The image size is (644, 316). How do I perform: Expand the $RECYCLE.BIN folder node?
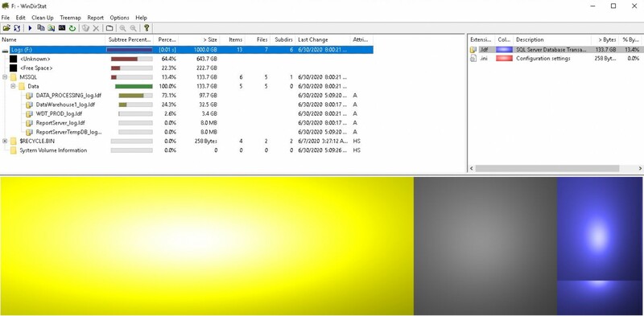point(5,142)
